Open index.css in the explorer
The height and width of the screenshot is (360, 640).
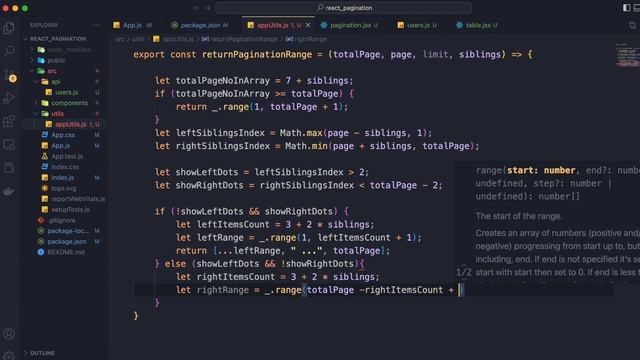pos(65,167)
